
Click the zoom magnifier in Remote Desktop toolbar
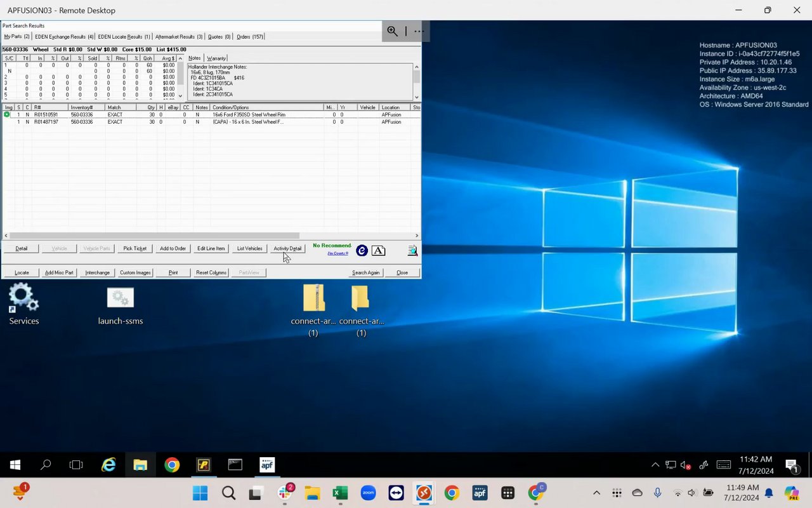[393, 31]
